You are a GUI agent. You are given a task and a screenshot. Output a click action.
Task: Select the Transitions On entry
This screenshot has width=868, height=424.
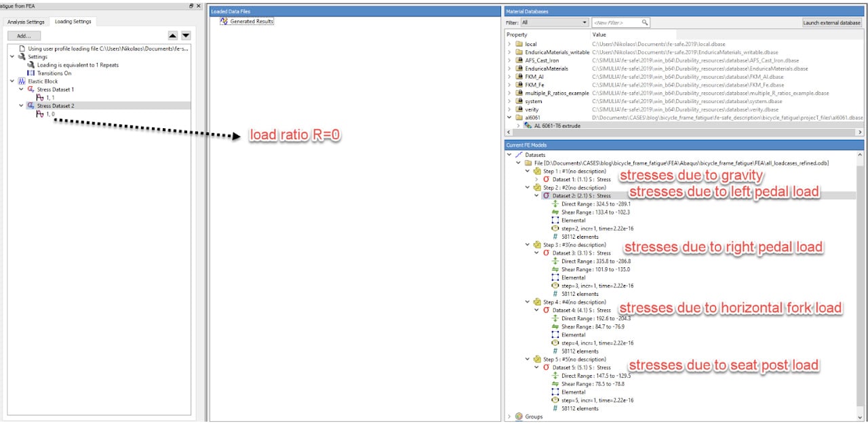coord(54,73)
